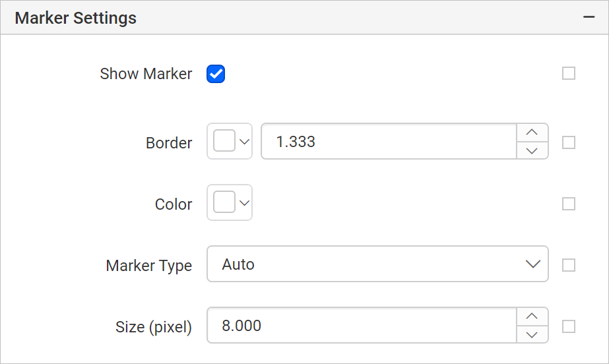Viewport: 609px width, 364px height.
Task: Decrease marker Size with down arrow
Action: point(532,334)
